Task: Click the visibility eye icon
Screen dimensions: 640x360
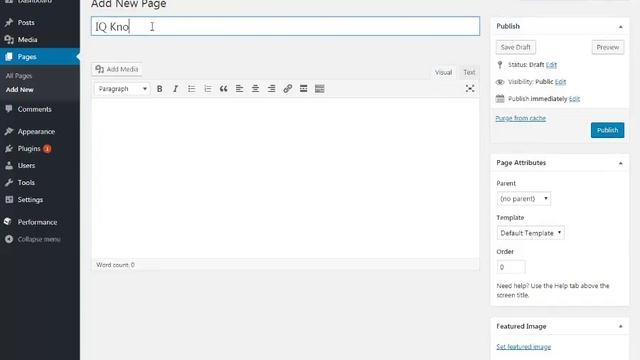Action: pos(500,82)
